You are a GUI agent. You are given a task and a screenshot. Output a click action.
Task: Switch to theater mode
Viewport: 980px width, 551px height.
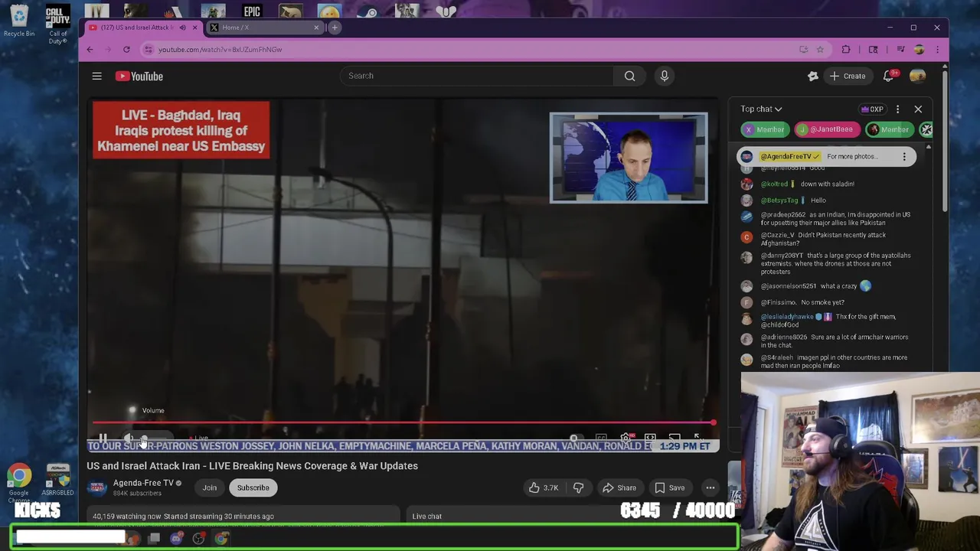650,439
